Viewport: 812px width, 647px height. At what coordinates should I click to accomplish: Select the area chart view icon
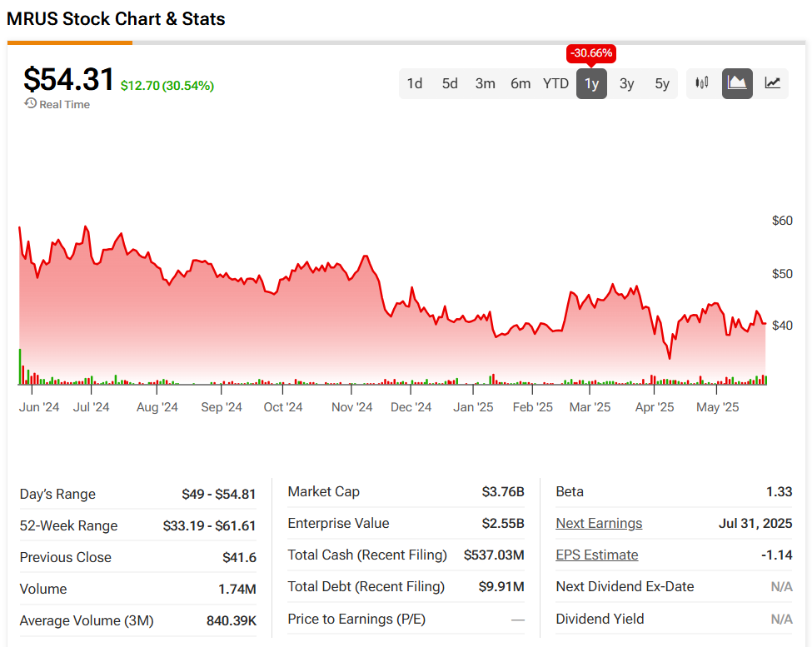tap(737, 82)
